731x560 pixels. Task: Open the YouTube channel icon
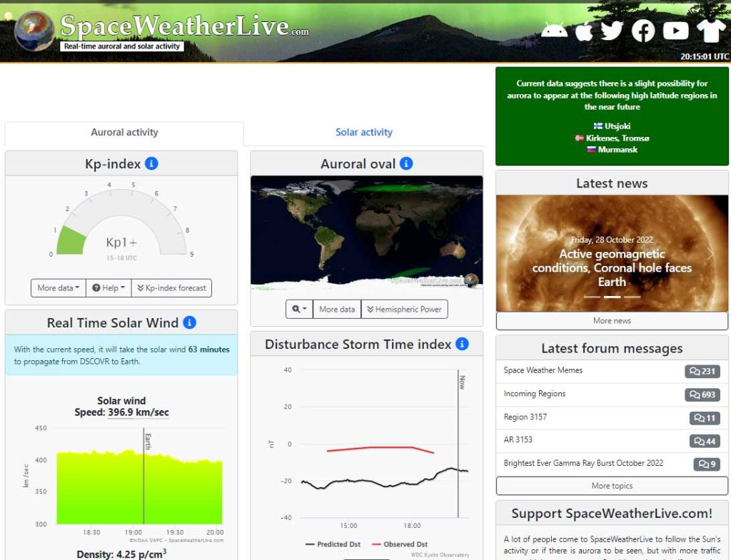pos(675,31)
